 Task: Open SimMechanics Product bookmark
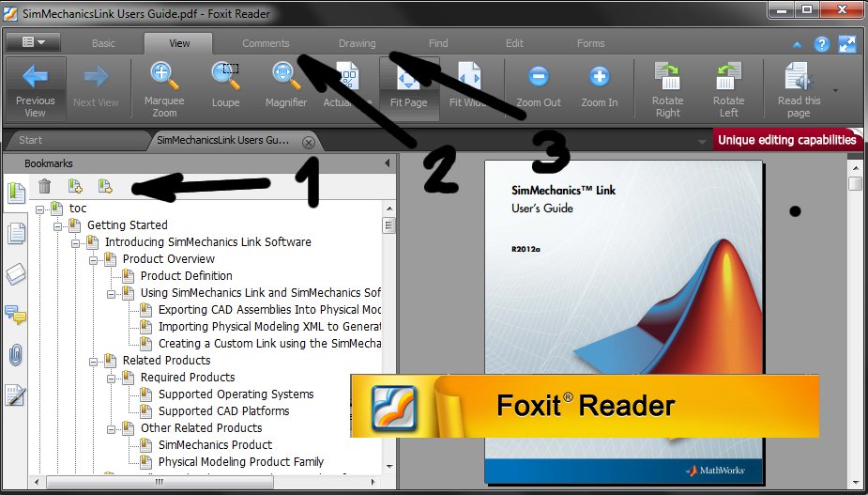coord(215,444)
